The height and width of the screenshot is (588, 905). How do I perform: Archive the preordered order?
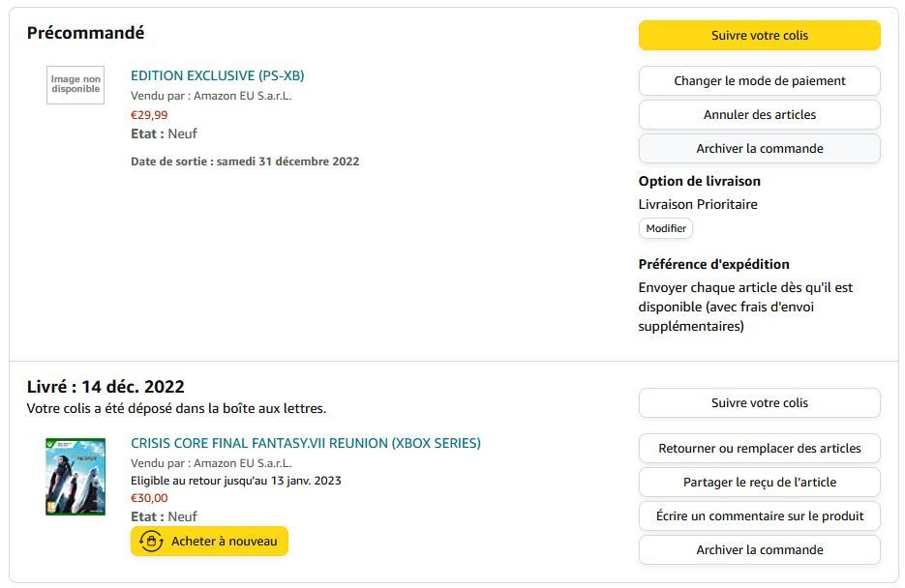[x=760, y=149]
